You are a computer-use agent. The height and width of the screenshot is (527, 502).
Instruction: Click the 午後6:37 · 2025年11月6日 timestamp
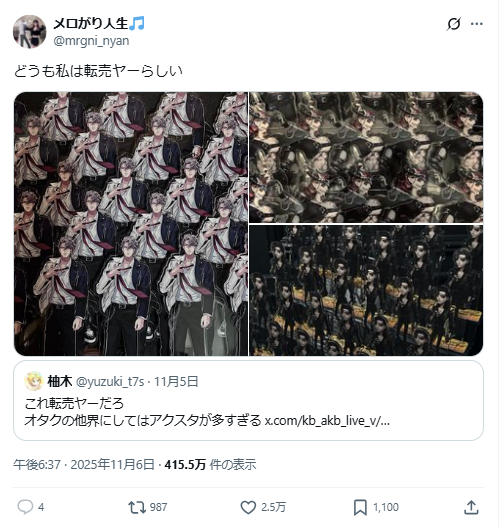click(x=84, y=464)
